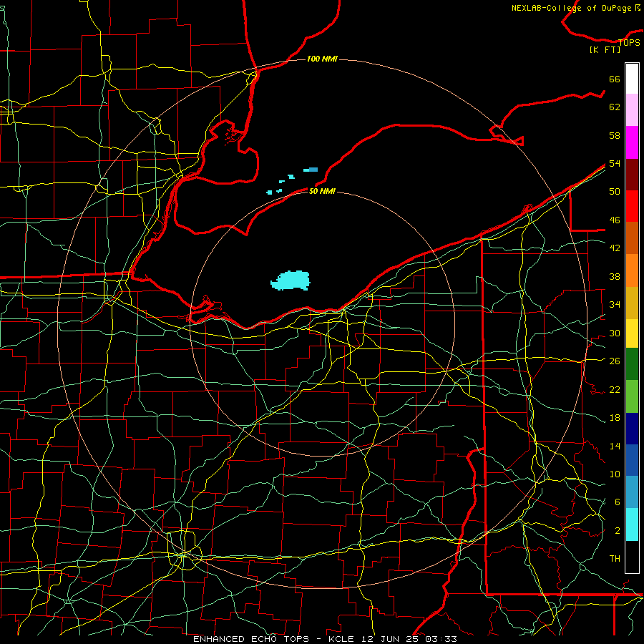Select the dark green legend swatch
The image size is (644, 644).
(x=632, y=364)
